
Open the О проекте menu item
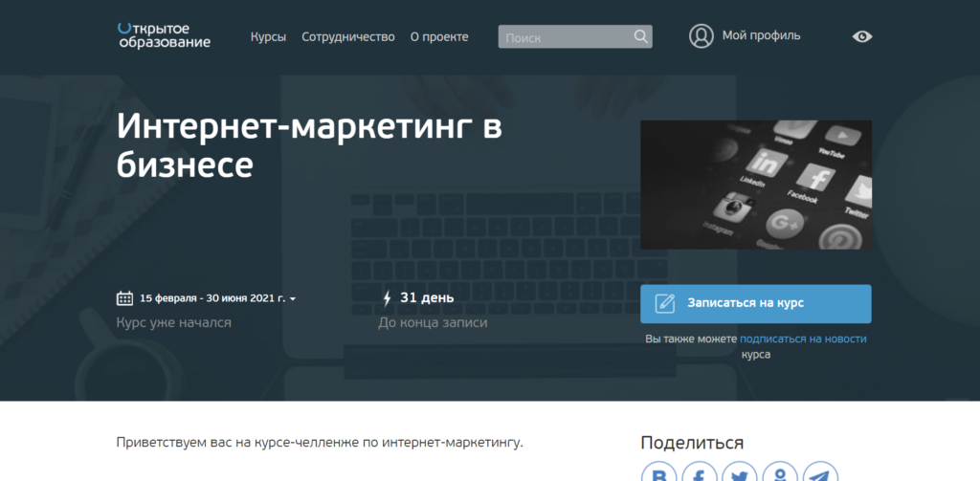point(439,37)
